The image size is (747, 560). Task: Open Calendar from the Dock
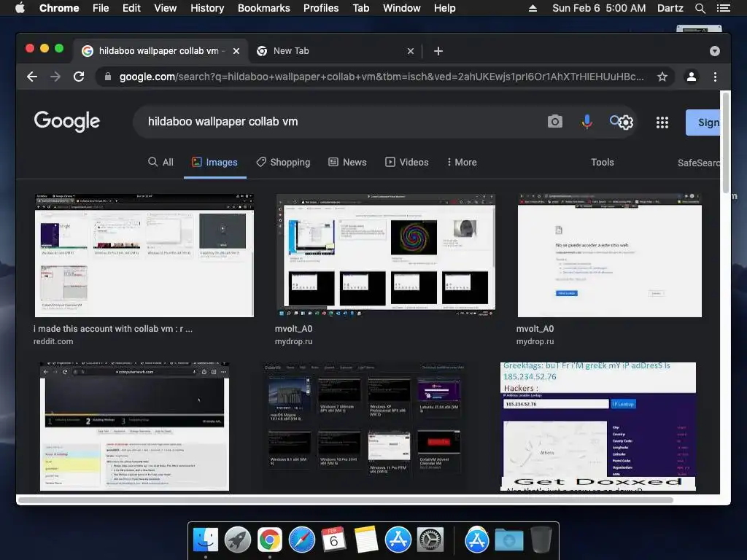coord(333,540)
